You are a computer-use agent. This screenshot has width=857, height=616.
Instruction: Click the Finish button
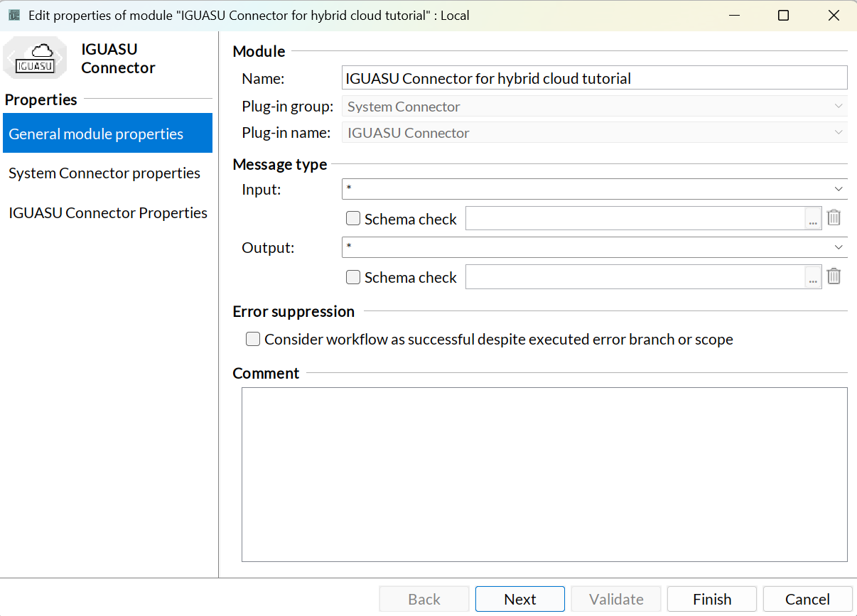[712, 599]
